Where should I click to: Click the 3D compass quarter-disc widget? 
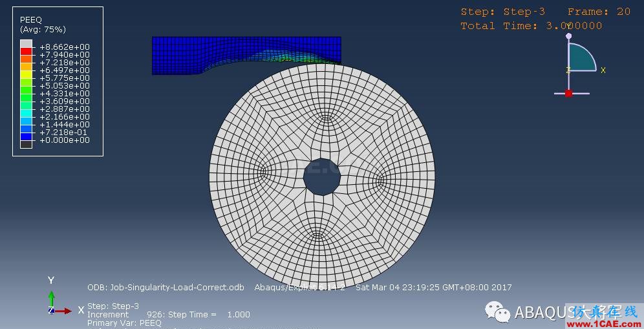(x=582, y=57)
